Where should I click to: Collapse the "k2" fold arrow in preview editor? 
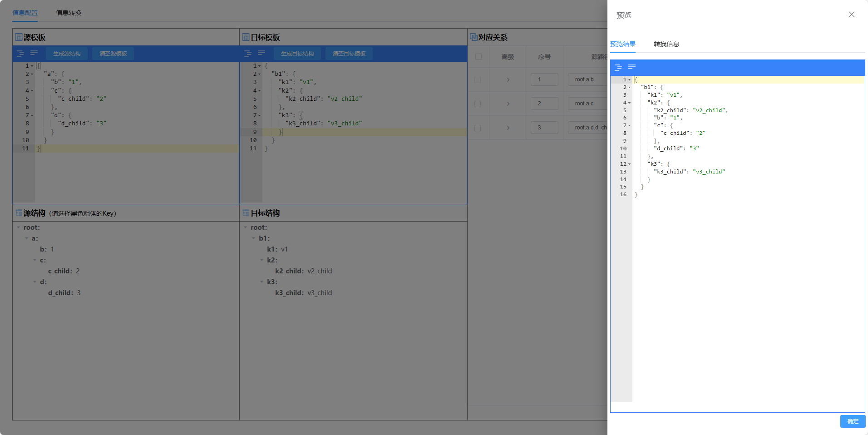tap(629, 103)
